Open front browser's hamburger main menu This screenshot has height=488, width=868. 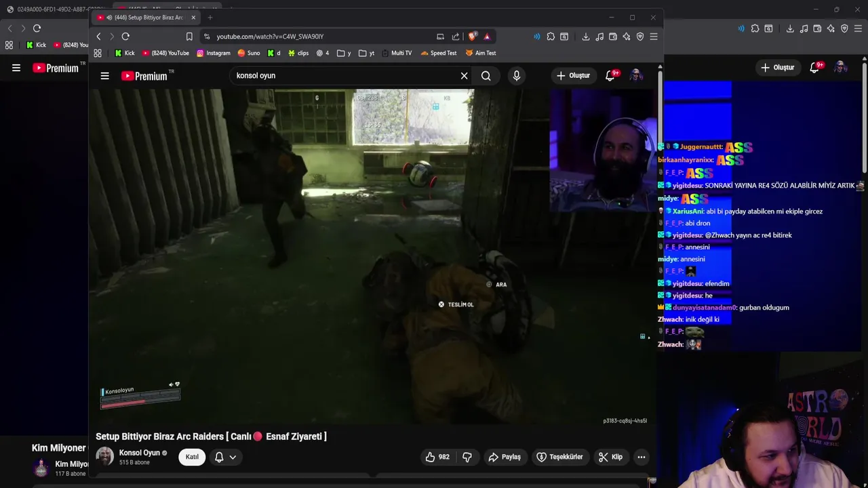point(654,37)
